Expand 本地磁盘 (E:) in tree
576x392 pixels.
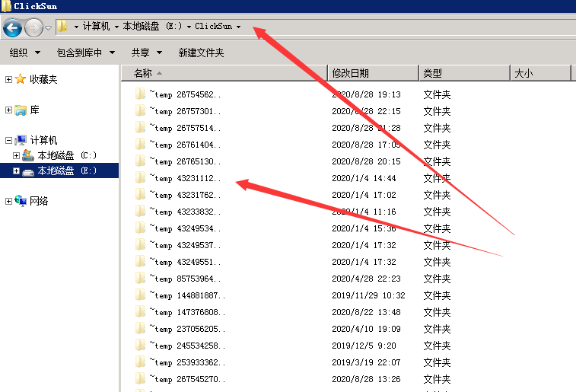coord(16,171)
